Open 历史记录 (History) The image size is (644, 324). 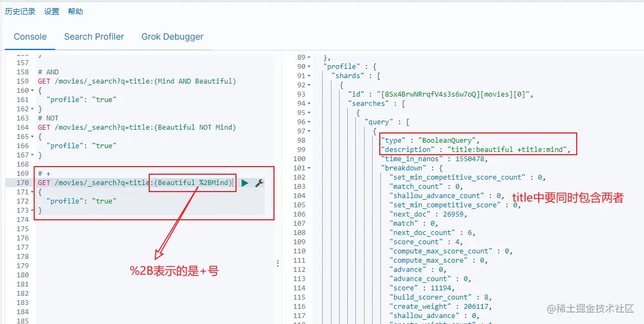tap(20, 11)
